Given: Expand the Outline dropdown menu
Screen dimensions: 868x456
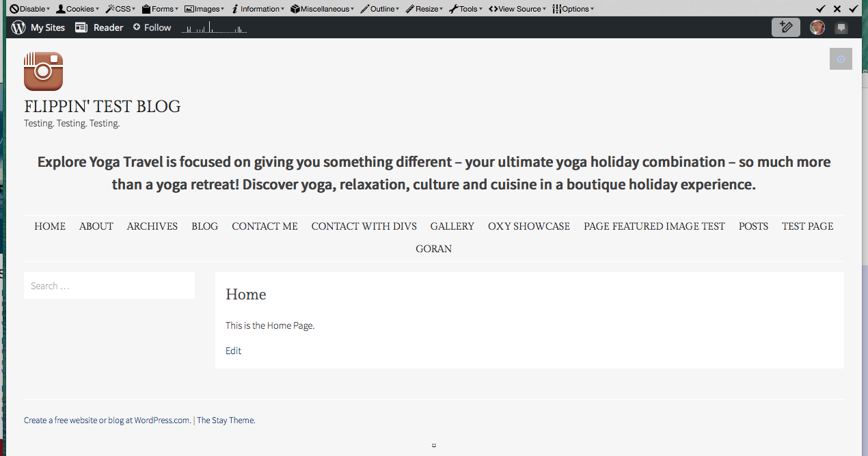Looking at the screenshot, I should pos(379,9).
